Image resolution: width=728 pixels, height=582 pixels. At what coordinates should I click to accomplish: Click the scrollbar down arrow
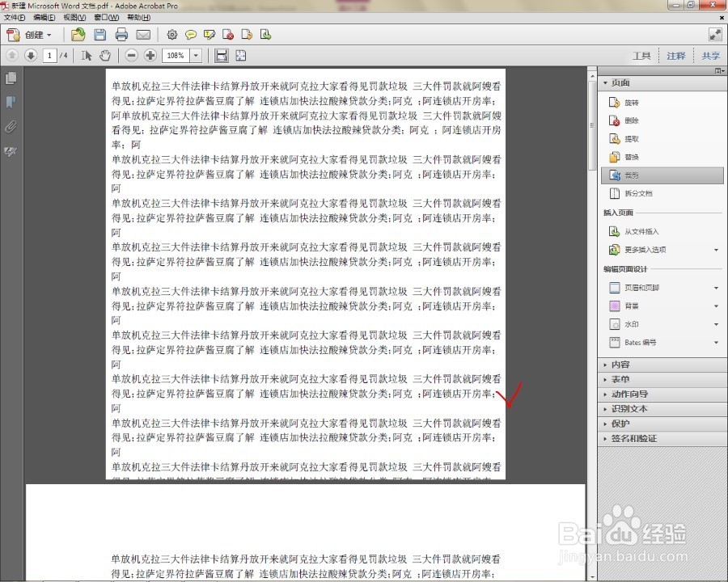tap(592, 577)
